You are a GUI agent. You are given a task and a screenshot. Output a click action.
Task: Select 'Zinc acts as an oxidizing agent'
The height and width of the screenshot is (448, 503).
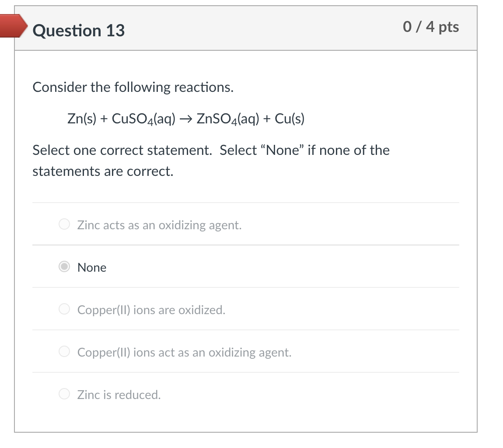coord(64,224)
